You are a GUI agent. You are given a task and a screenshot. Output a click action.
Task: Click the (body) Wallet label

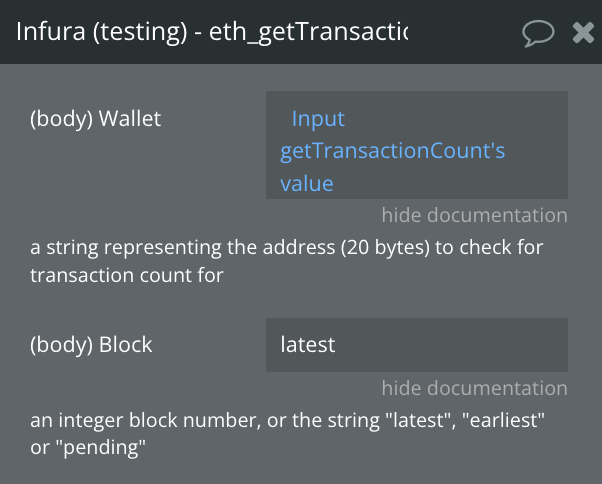(95, 118)
